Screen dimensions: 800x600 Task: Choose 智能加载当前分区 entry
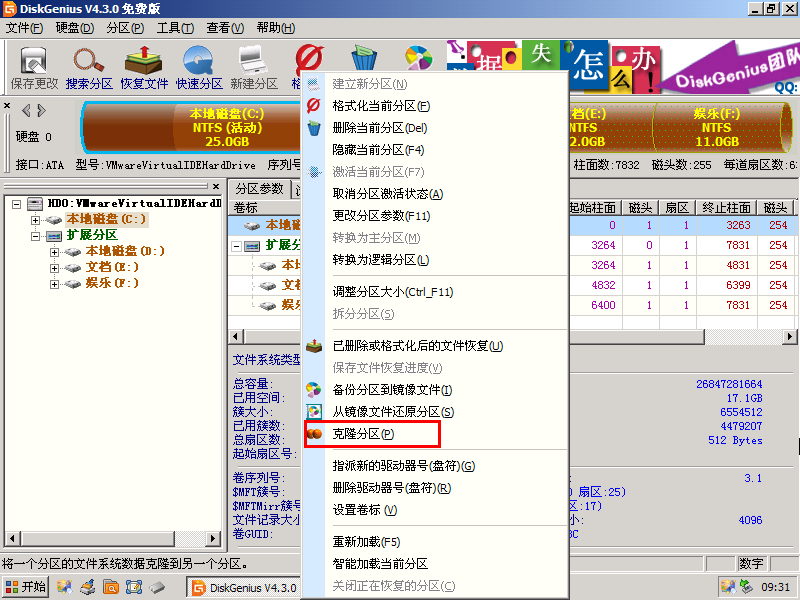(436, 563)
